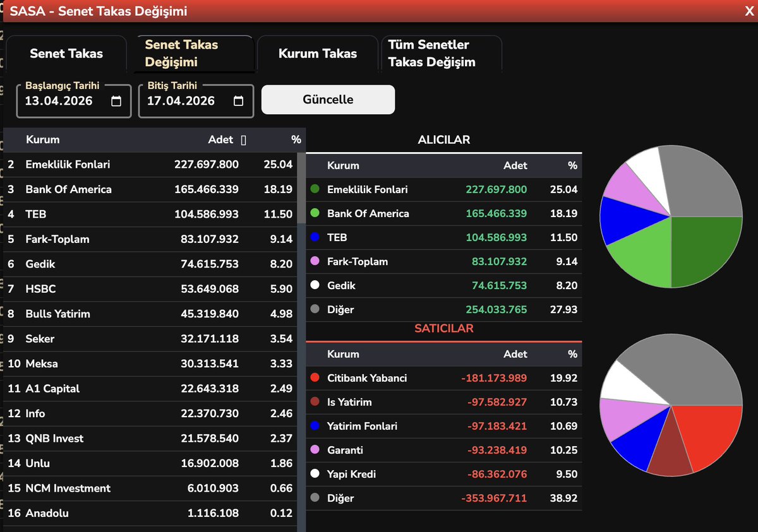Screen dimensions: 758x532
Task: Click white dot beside Yapi Kredi
Action: (315, 474)
